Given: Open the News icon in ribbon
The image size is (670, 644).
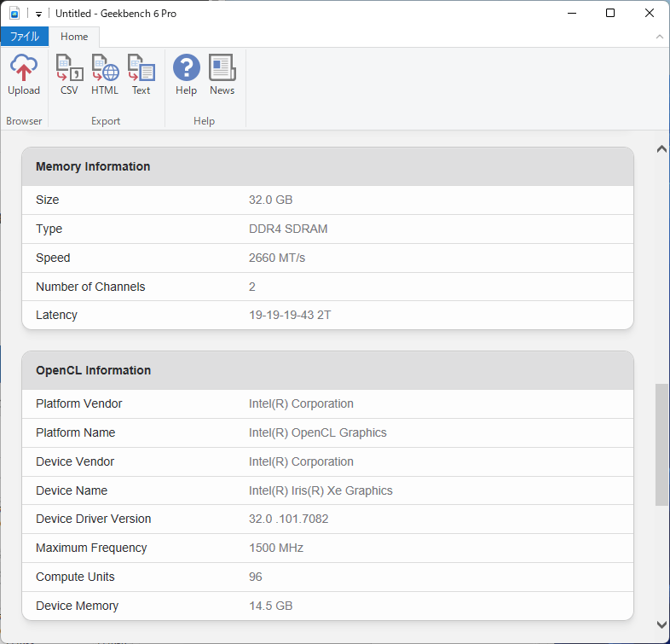Looking at the screenshot, I should tap(222, 75).
